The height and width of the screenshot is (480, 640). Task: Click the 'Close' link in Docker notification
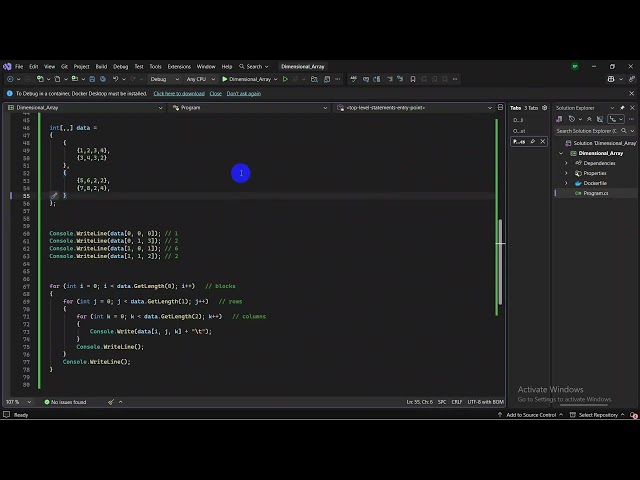216,93
